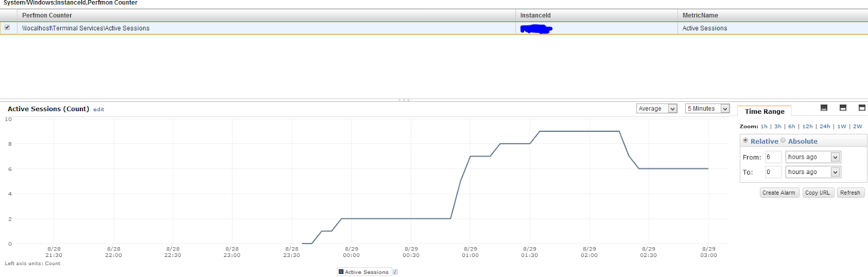Zoom the graph to 24h

pyautogui.click(x=825, y=126)
